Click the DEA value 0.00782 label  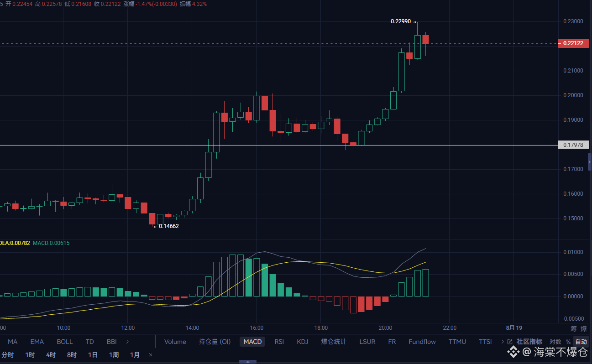[x=15, y=243]
